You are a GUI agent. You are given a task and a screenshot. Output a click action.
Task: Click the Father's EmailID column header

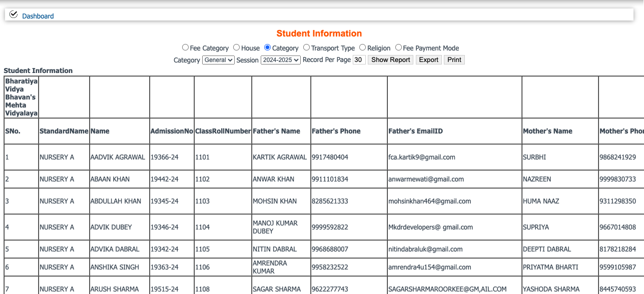pos(415,131)
